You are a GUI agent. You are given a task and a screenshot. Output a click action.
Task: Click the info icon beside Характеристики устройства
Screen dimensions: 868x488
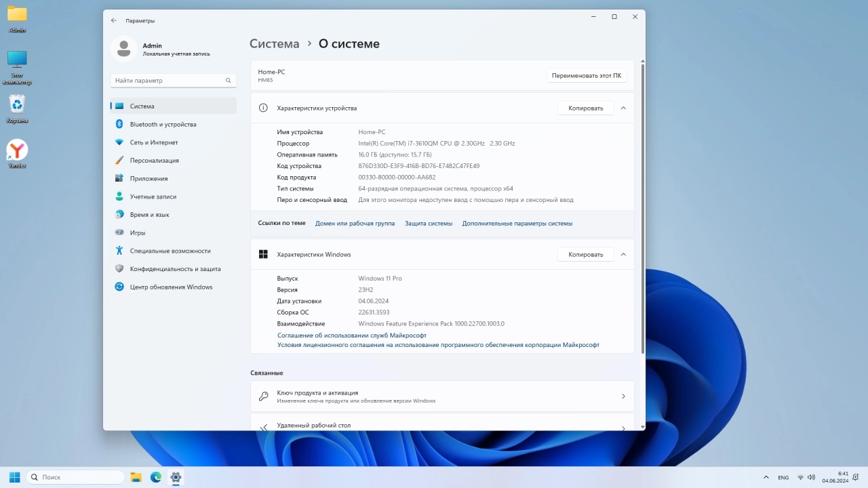(263, 108)
